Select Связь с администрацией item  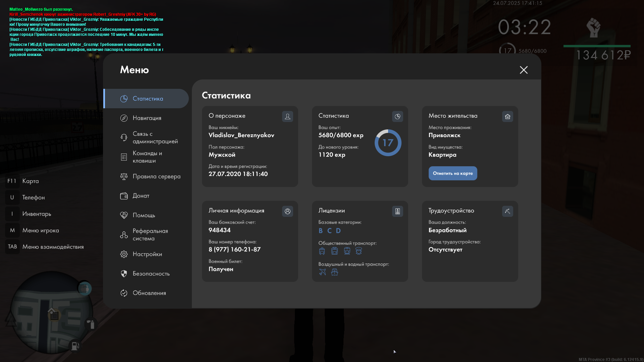tap(155, 137)
